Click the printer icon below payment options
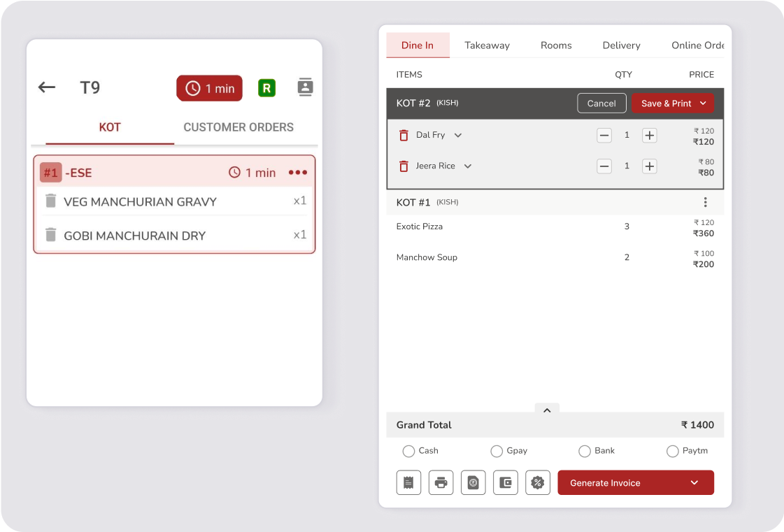The image size is (784, 532). 441,482
